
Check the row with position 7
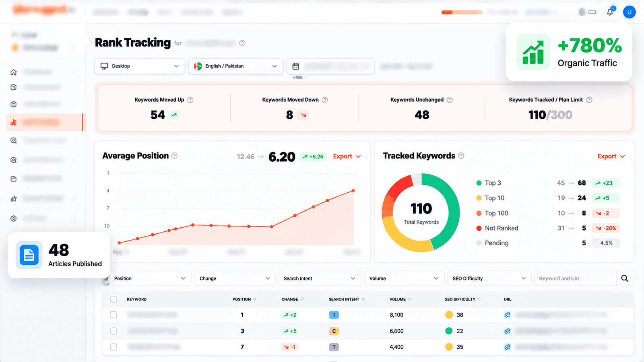coord(114,347)
